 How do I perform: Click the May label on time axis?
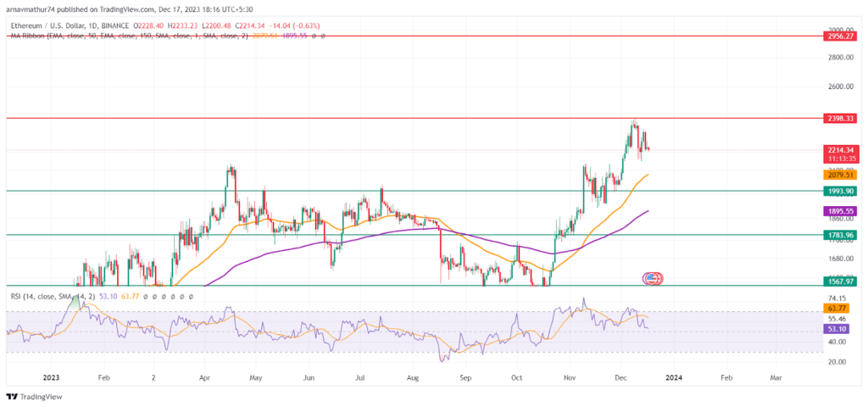tap(256, 377)
